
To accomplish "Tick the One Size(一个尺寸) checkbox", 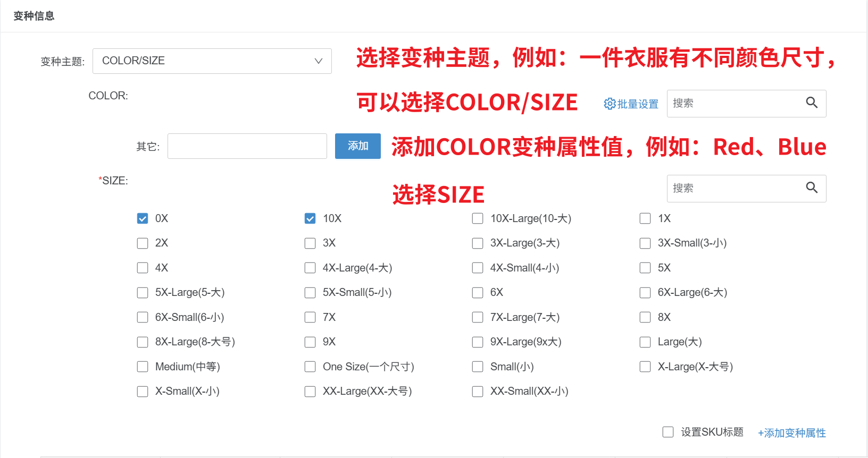I will 310,367.
